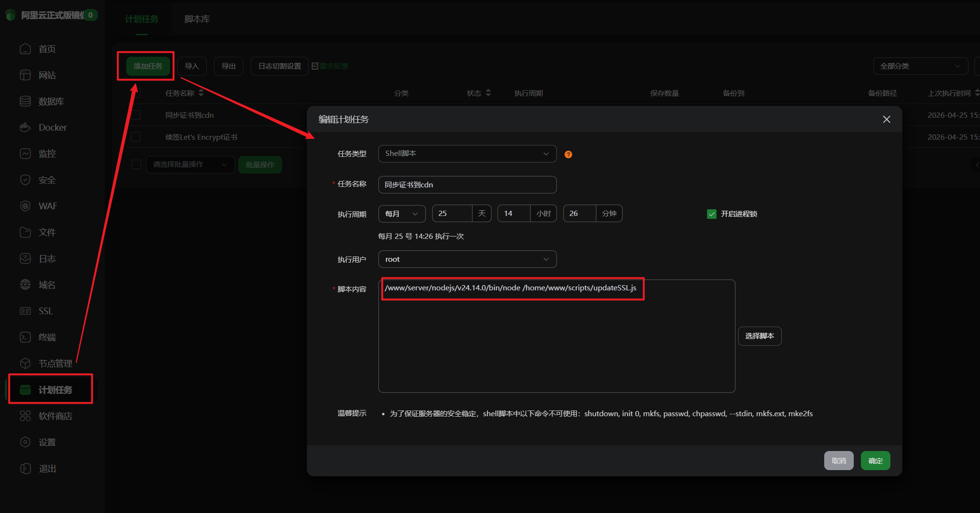This screenshot has height=513, width=980.
Task: Click the database icon in sidebar
Action: tap(25, 101)
